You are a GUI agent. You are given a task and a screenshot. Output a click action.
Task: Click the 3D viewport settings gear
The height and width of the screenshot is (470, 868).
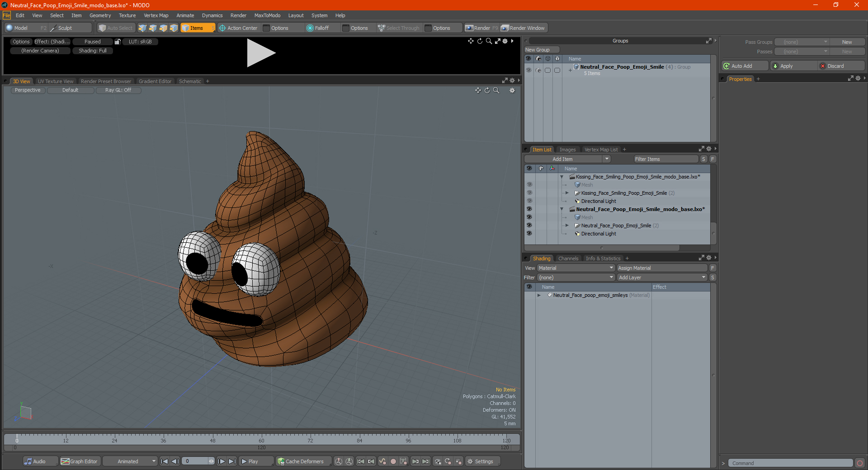click(512, 90)
